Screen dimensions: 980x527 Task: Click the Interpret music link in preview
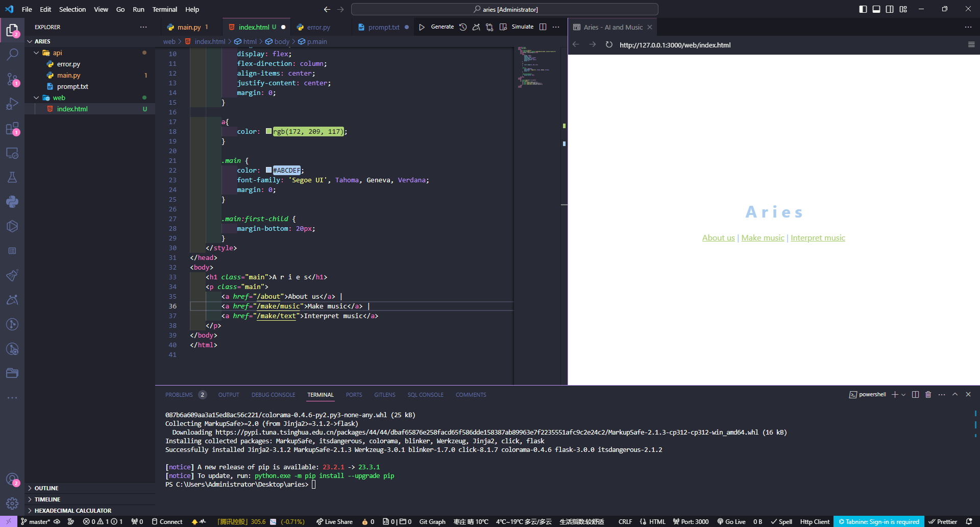click(x=818, y=238)
